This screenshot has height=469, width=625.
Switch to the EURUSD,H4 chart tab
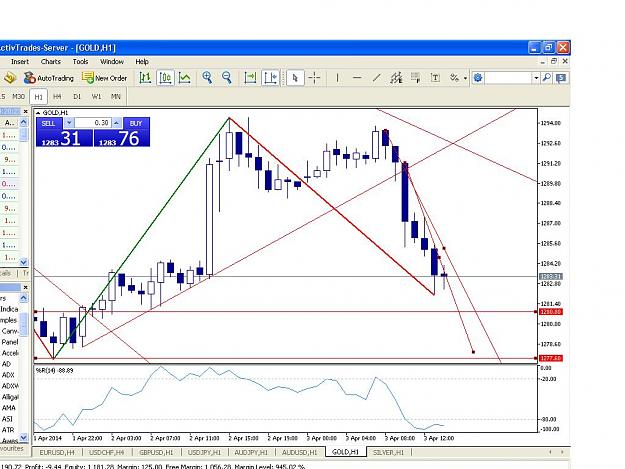click(x=57, y=452)
